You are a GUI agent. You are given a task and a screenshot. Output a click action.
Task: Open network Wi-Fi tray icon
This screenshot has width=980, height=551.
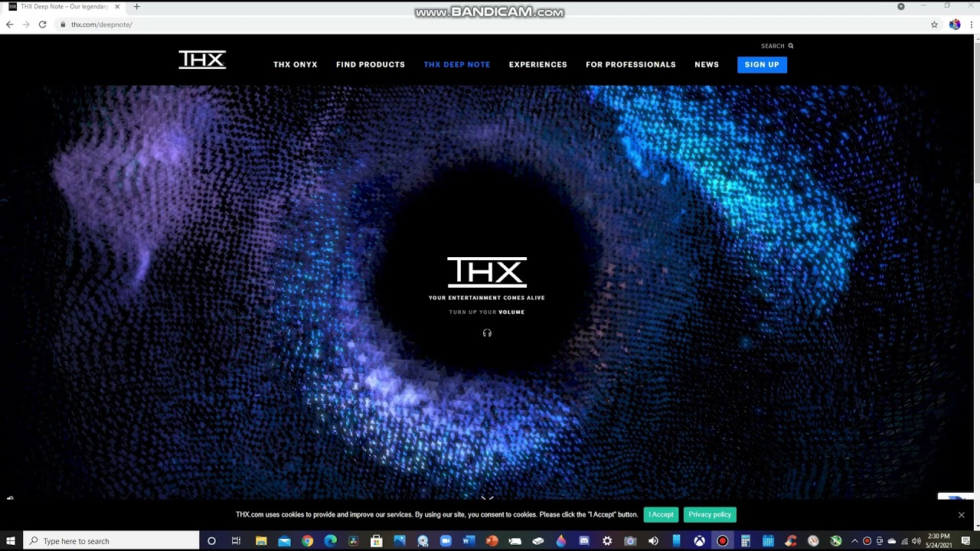[905, 541]
